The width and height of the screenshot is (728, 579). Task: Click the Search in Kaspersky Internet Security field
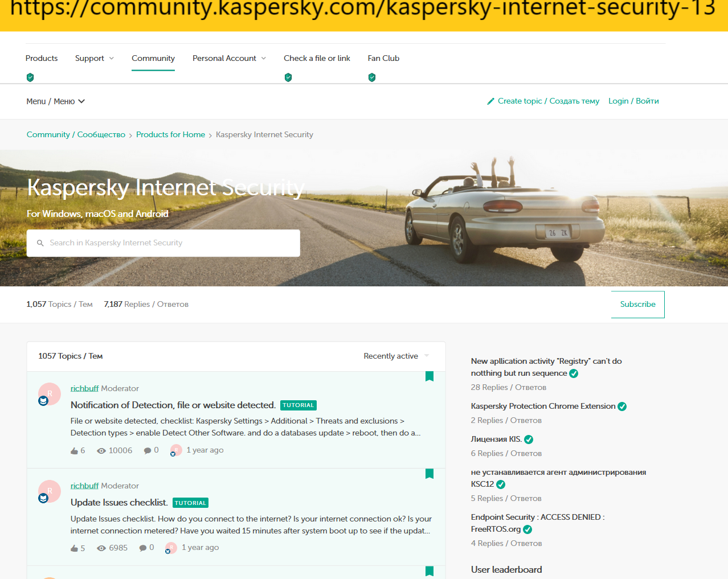point(163,243)
